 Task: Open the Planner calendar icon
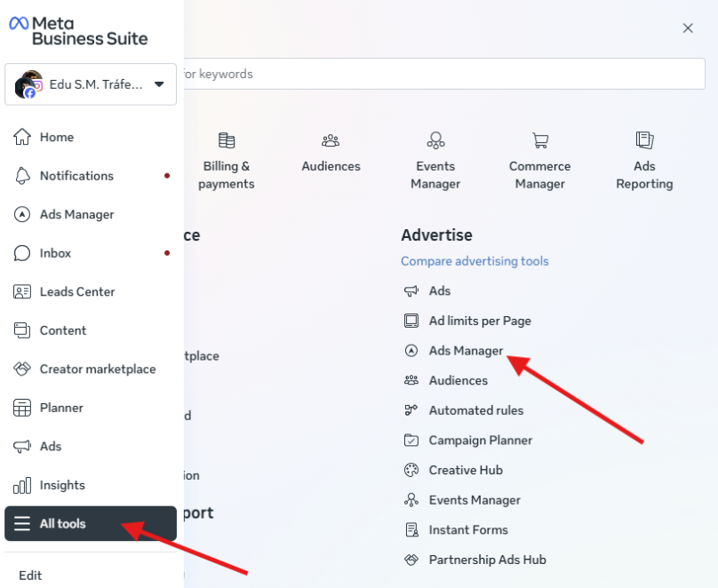23,408
